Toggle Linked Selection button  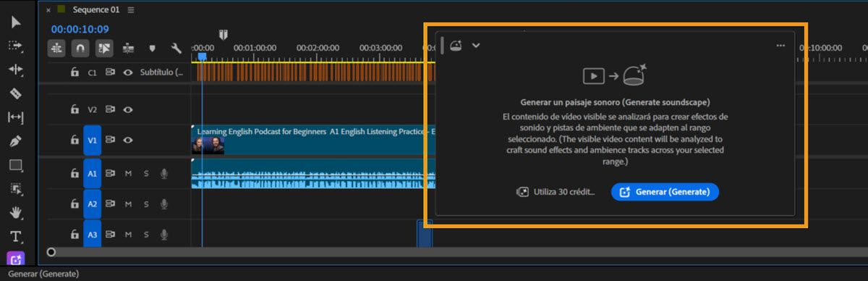point(105,49)
